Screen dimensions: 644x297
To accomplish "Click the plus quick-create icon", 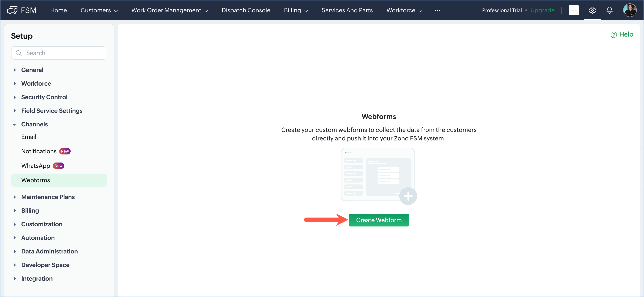I will (x=574, y=10).
